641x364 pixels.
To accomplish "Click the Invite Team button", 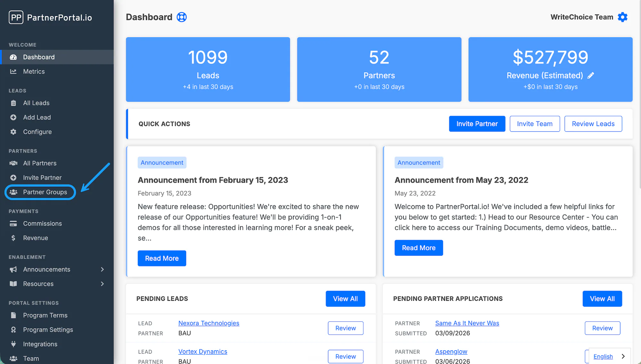I will point(535,124).
